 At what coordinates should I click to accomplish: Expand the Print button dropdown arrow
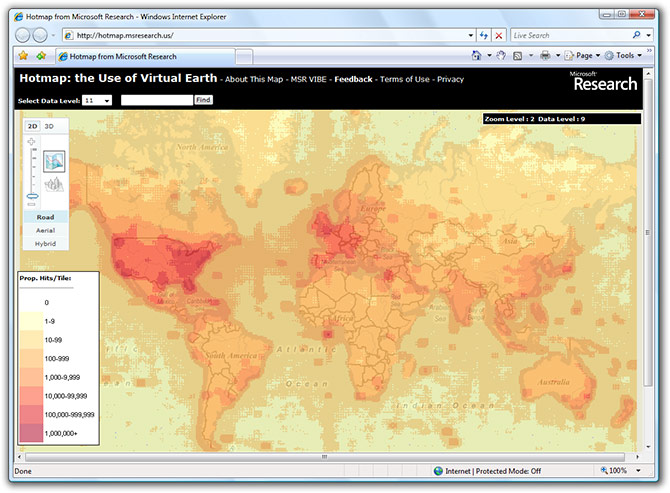tap(558, 56)
